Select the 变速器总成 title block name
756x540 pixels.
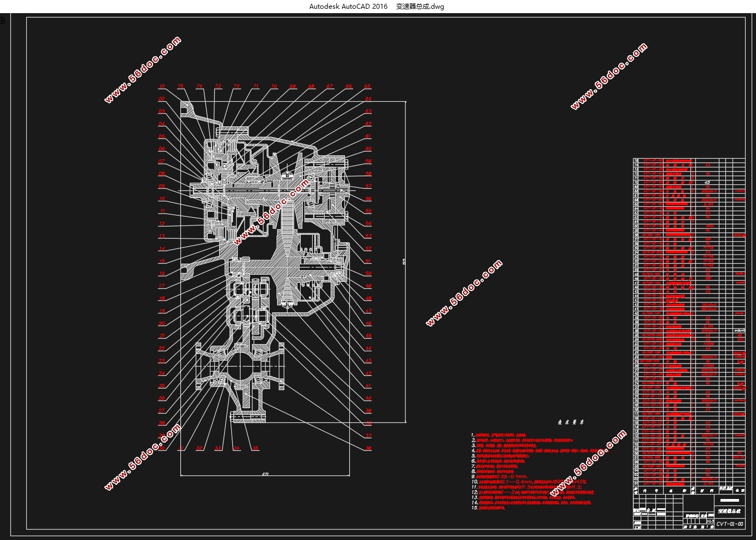730,510
